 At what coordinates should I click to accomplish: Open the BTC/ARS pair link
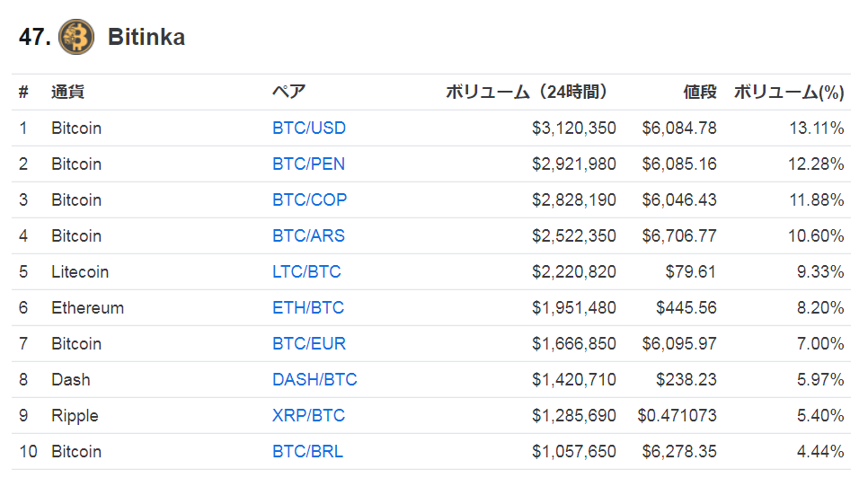click(308, 235)
